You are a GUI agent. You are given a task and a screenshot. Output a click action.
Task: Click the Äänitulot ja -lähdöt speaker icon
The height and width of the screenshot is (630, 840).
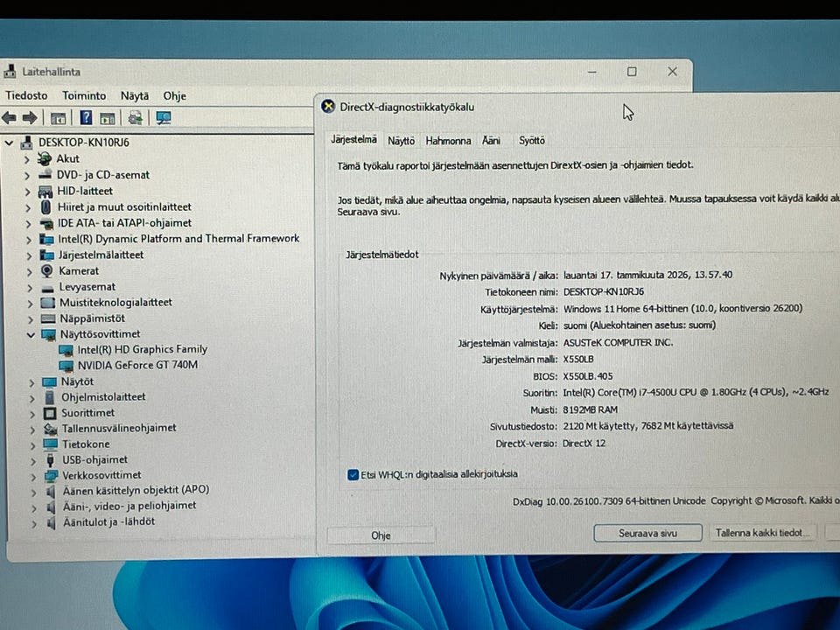click(x=52, y=522)
